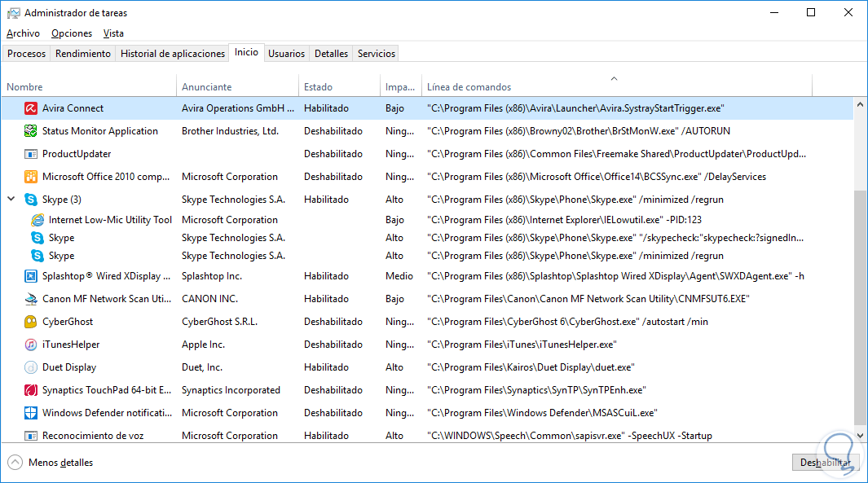Click the sapisvr.exe command line text
This screenshot has height=483, width=868.
(570, 436)
